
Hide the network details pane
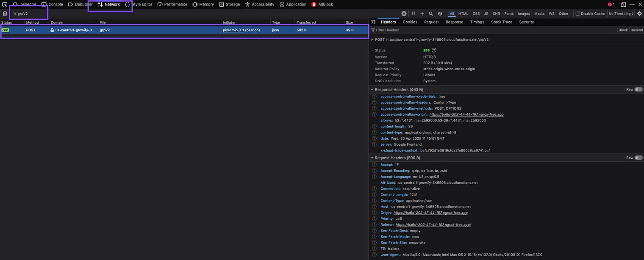pyautogui.click(x=373, y=22)
